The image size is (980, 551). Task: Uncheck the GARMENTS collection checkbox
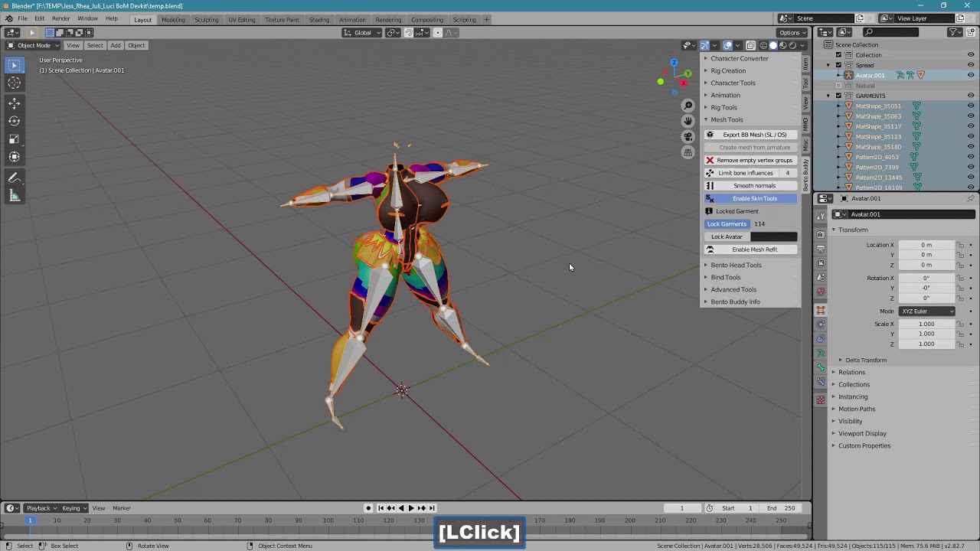coord(838,96)
